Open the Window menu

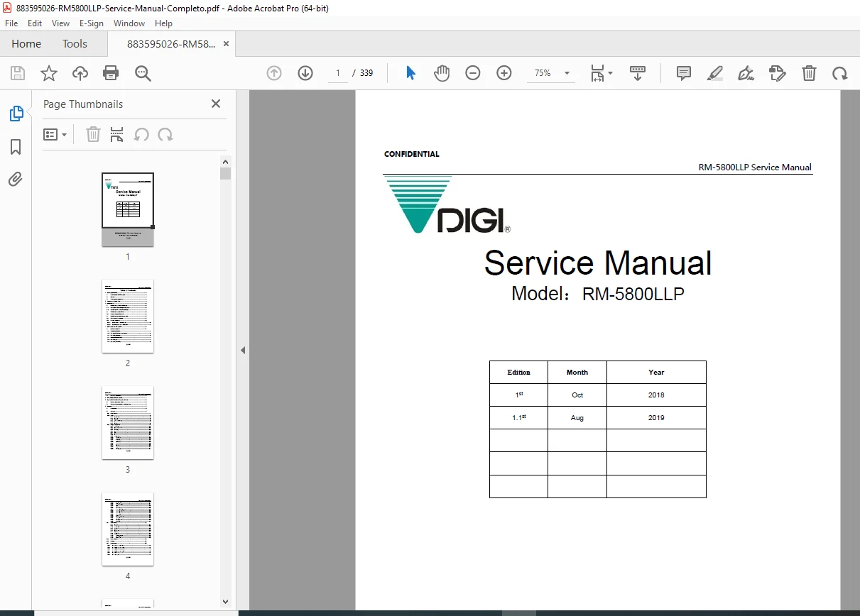pos(129,23)
